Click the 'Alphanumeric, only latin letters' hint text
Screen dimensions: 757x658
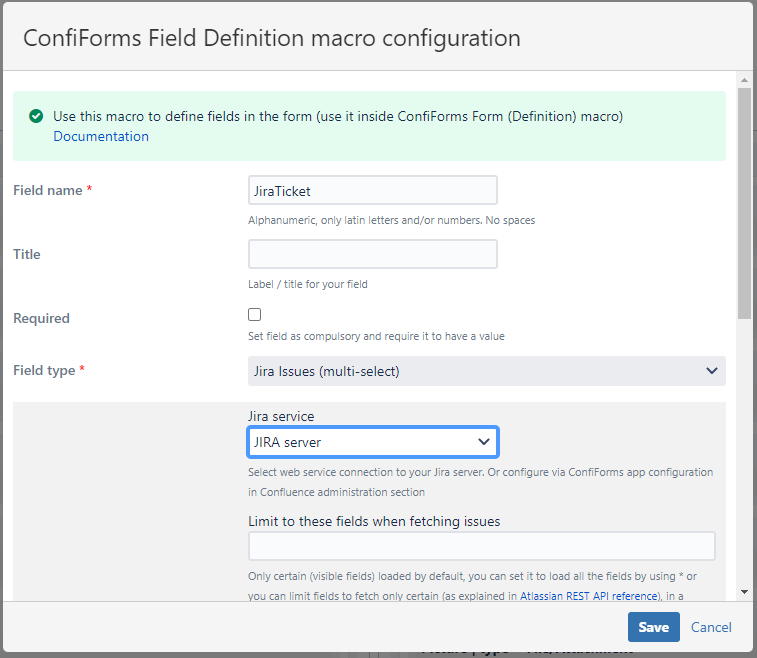click(x=392, y=220)
